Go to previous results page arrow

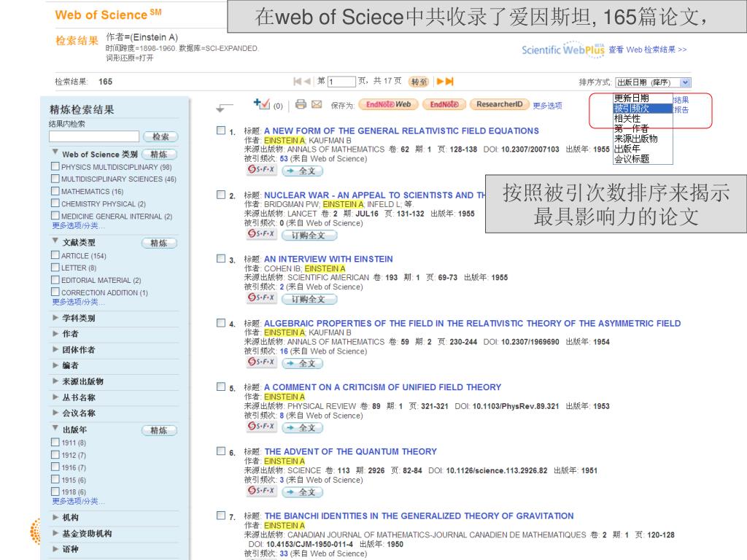point(307,82)
